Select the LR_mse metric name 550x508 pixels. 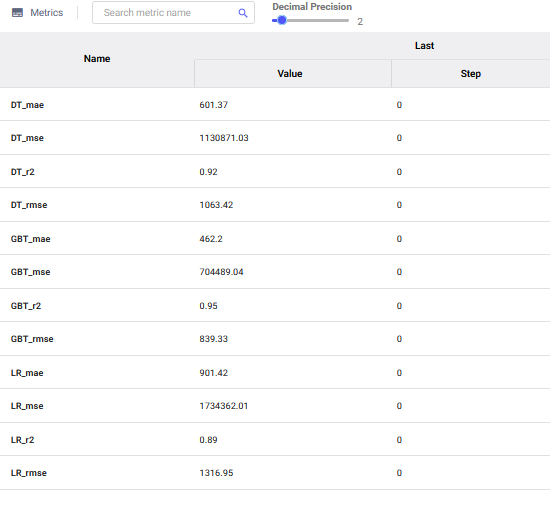(27, 406)
